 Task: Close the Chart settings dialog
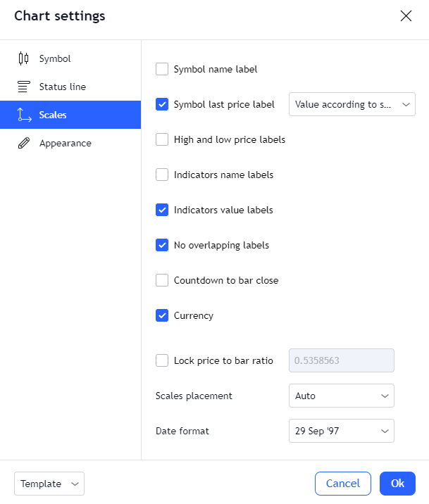click(406, 15)
